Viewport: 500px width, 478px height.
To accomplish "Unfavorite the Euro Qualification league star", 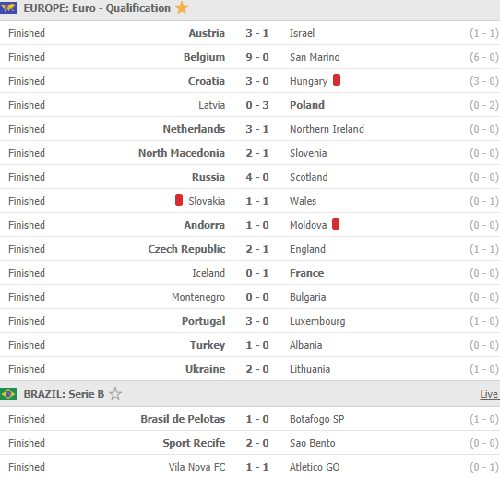I will click(x=182, y=8).
